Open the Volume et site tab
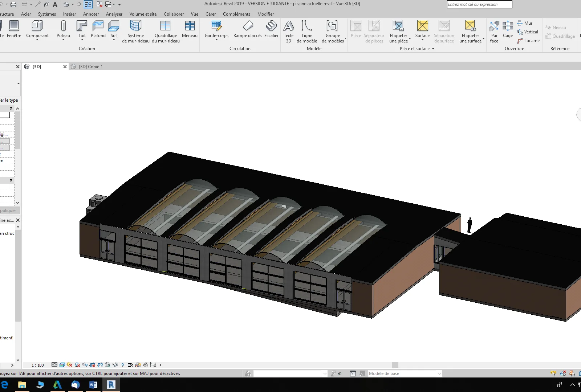The height and width of the screenshot is (392, 581). tap(143, 14)
